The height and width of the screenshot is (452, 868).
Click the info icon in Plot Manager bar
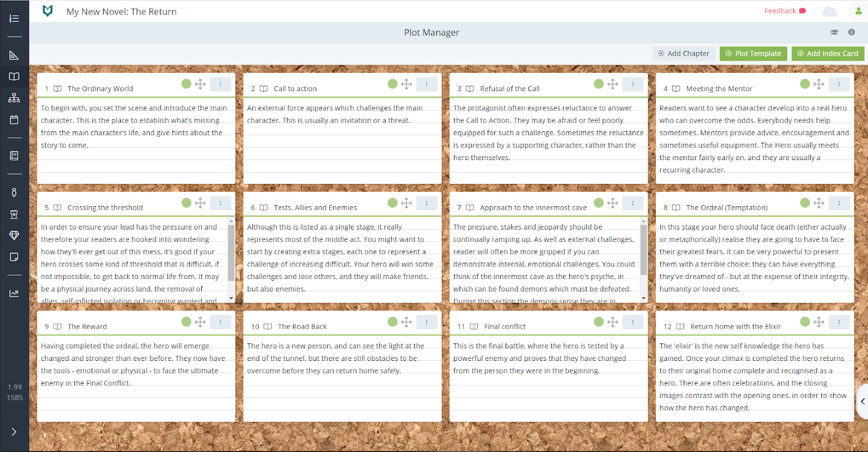coord(852,32)
